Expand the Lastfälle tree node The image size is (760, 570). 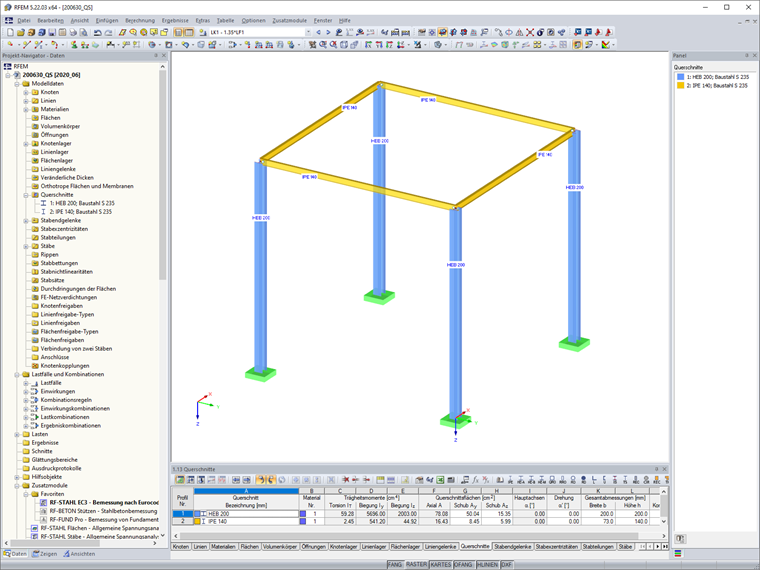click(x=26, y=383)
